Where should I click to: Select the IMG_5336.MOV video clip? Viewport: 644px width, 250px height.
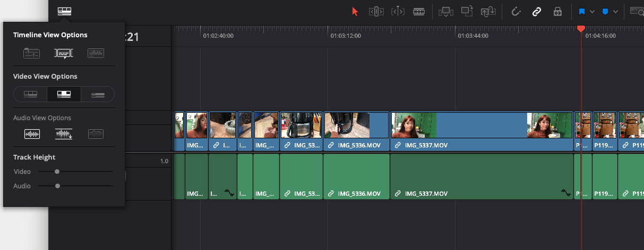coord(356,131)
